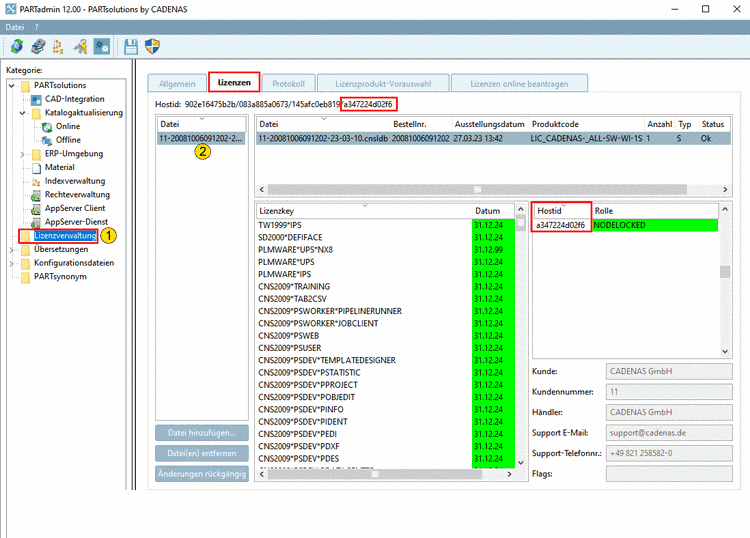The image size is (750, 538).
Task: Expand the Konfigurationsdateien folder
Action: (x=12, y=263)
